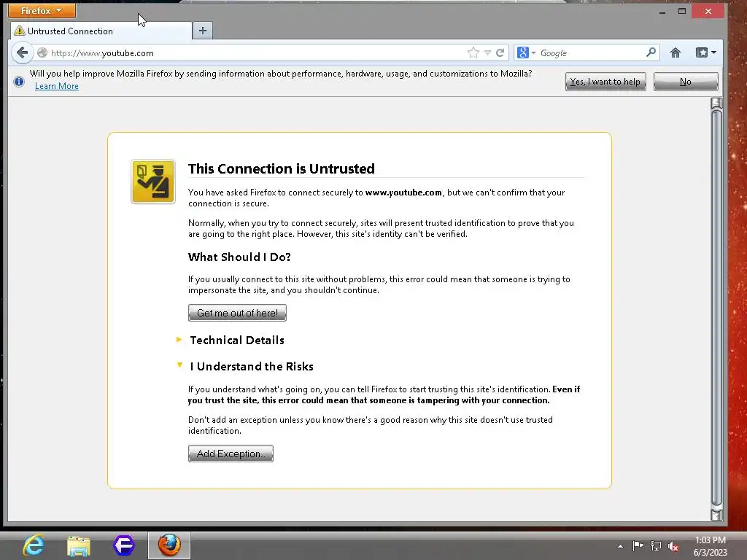This screenshot has width=747, height=560.
Task: Click the This Connection is Untrusted heading
Action: point(282,168)
